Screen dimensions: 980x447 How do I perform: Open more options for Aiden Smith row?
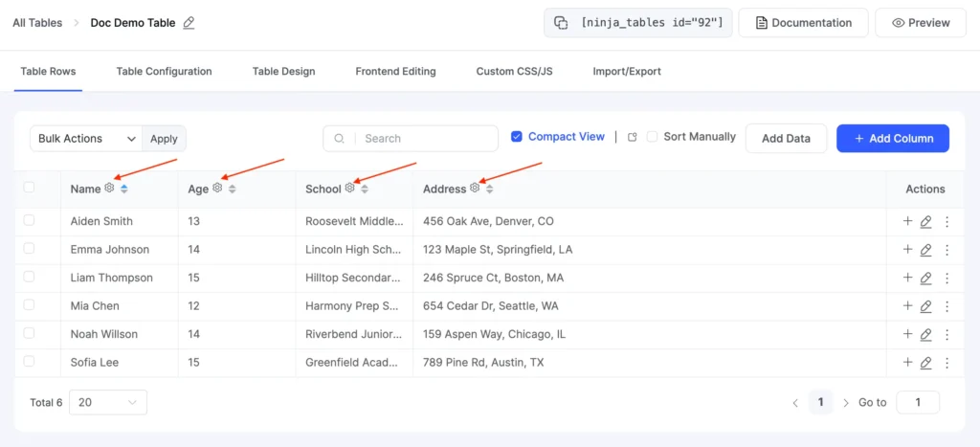(947, 222)
